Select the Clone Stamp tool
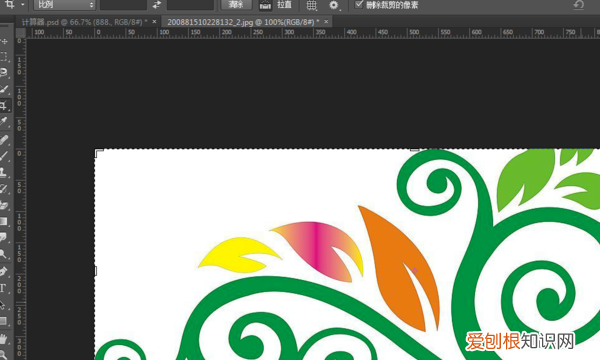The image size is (600, 360). pyautogui.click(x=4, y=172)
